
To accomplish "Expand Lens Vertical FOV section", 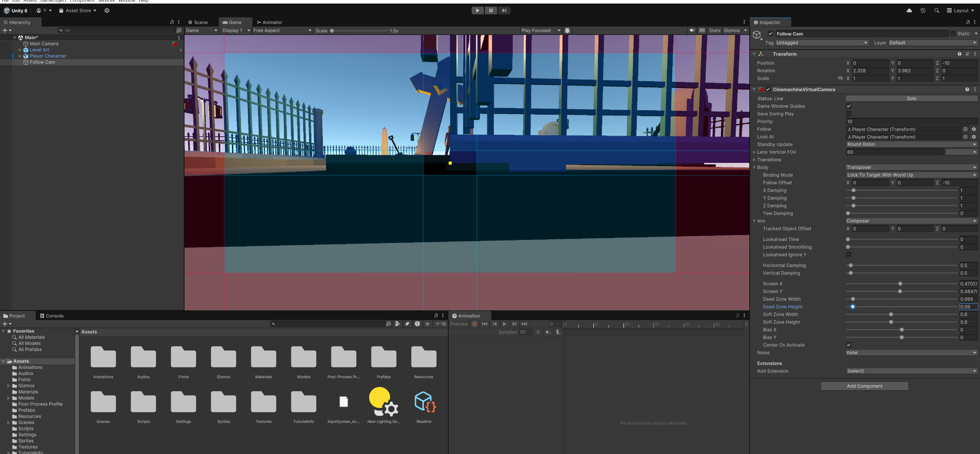I will (754, 152).
